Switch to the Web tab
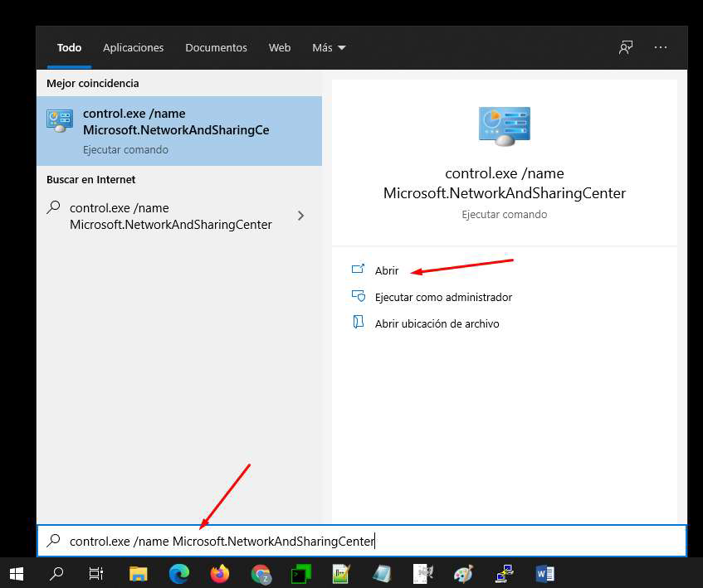This screenshot has height=588, width=703. (280, 47)
